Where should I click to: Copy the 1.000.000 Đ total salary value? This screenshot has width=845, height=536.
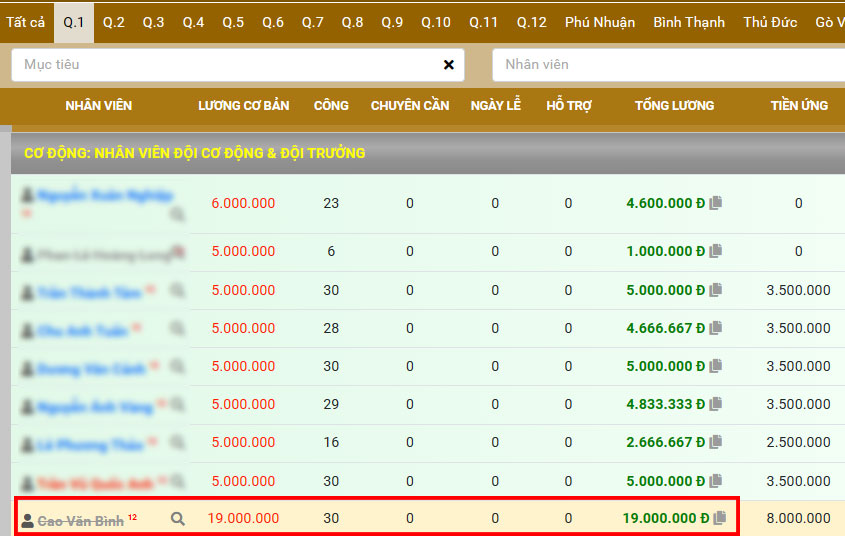pos(716,252)
